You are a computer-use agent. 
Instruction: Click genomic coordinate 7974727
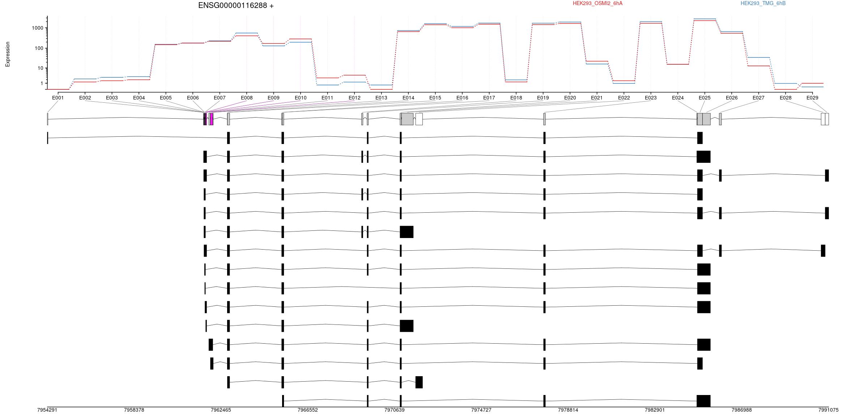click(x=481, y=410)
